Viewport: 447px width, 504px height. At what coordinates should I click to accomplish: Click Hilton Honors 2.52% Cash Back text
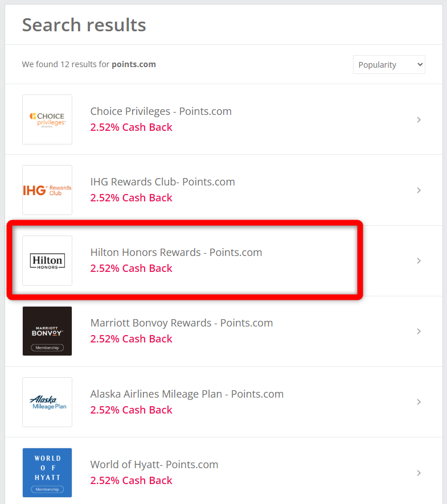click(131, 268)
